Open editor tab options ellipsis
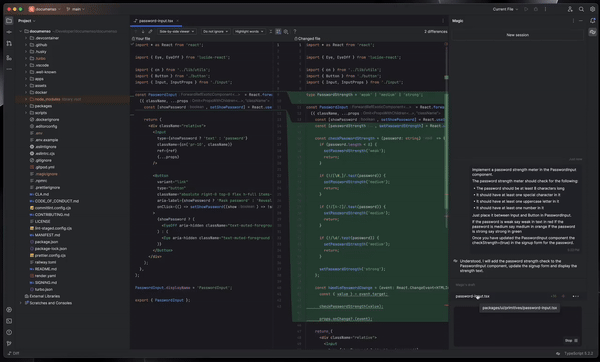Viewport: 600px width, 362px height. (443, 21)
